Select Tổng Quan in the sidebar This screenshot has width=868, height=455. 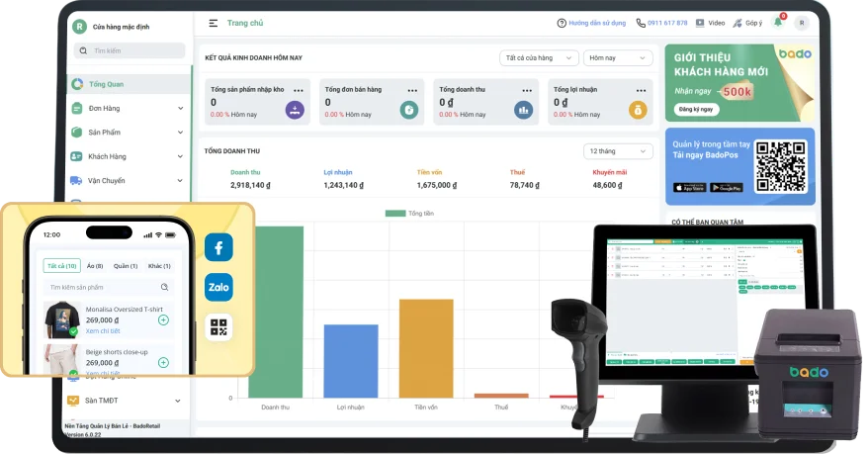[x=129, y=84]
